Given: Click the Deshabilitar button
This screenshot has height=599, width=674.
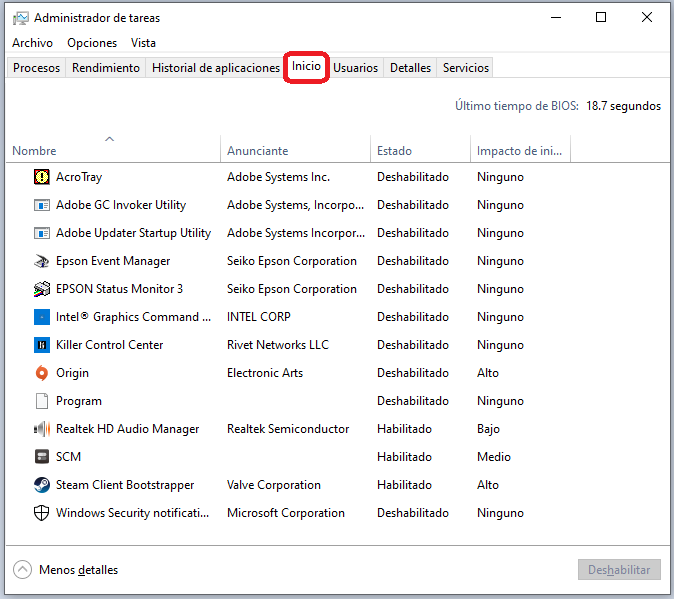Looking at the screenshot, I should point(619,570).
